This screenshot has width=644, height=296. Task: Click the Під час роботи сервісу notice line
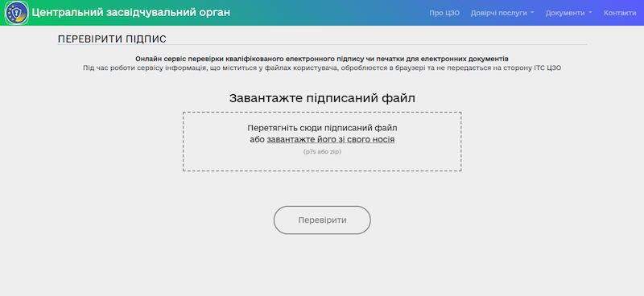(x=322, y=68)
